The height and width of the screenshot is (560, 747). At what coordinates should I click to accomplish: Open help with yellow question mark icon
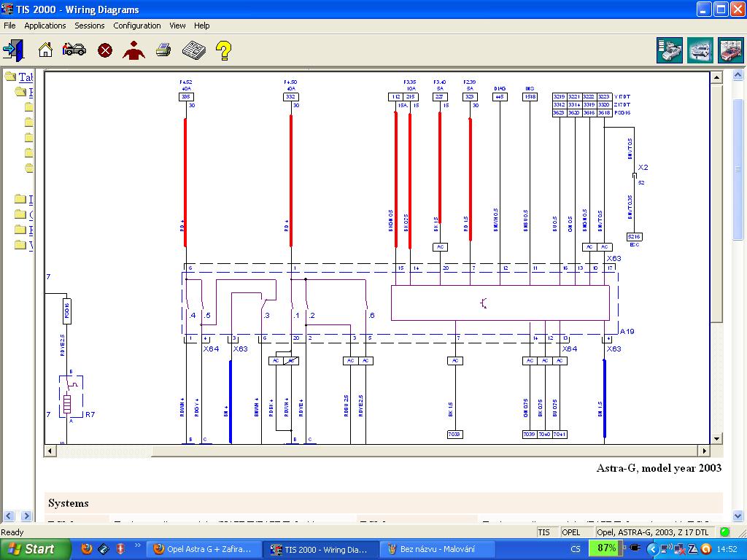(x=223, y=50)
